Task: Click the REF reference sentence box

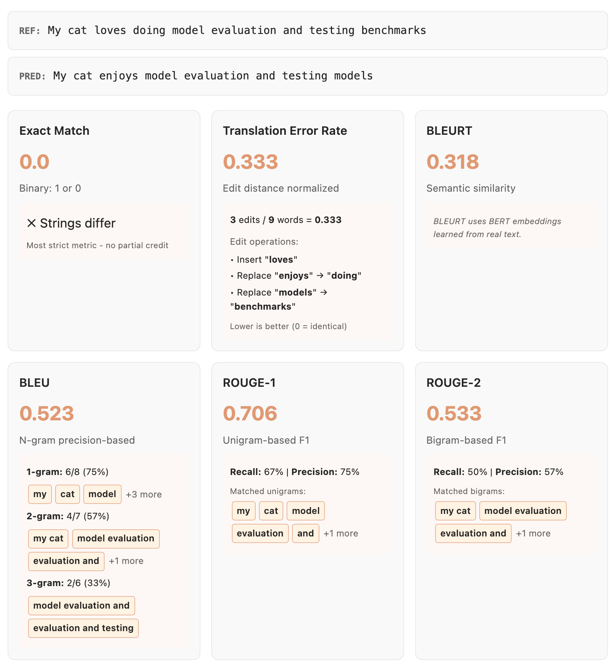Action: (308, 31)
